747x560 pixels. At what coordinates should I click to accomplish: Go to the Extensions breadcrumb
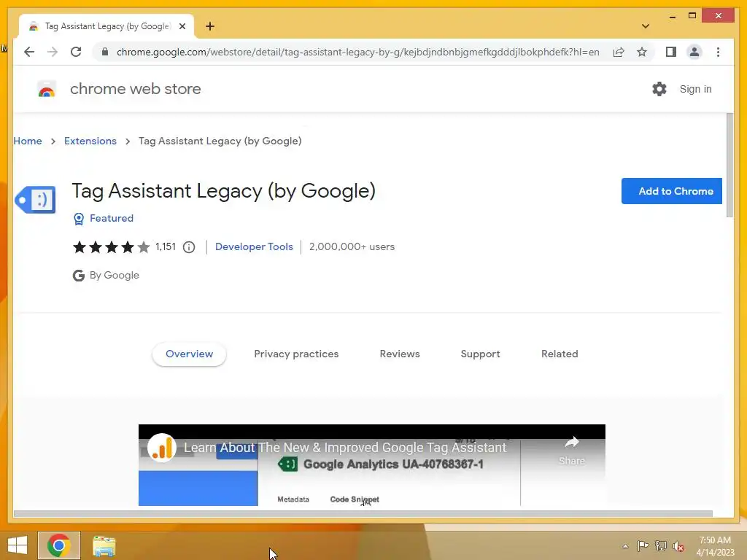90,141
